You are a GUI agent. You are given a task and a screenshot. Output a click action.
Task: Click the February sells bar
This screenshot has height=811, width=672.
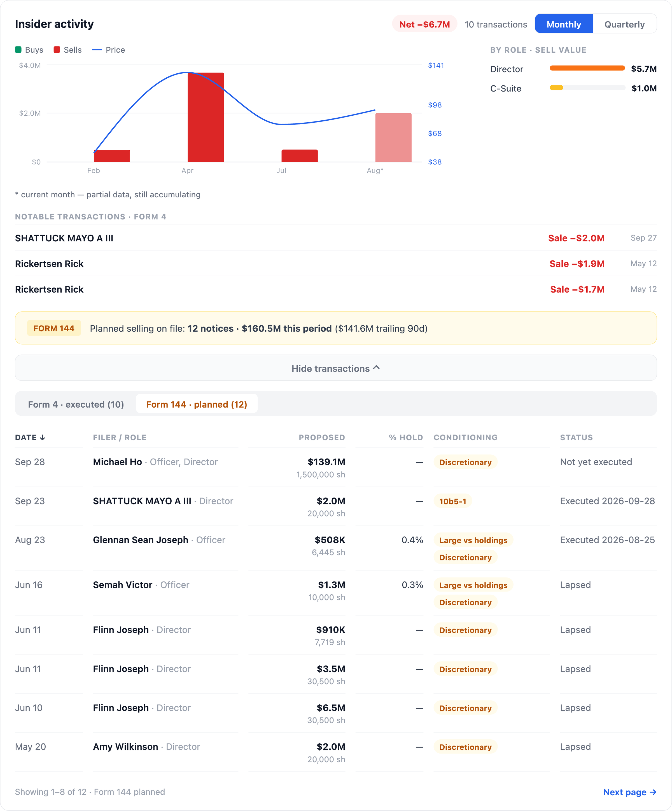coord(112,156)
